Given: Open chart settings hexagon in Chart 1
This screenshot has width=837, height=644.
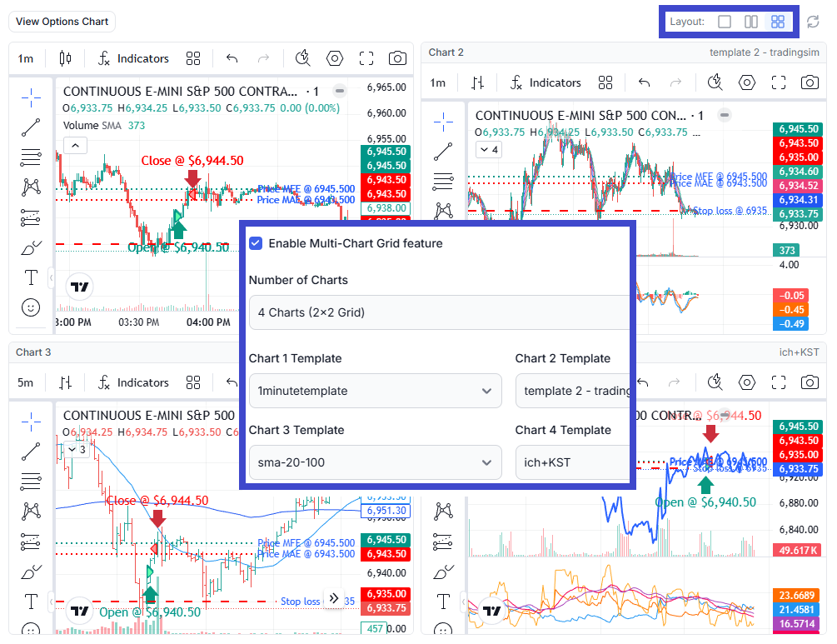Looking at the screenshot, I should (335, 58).
